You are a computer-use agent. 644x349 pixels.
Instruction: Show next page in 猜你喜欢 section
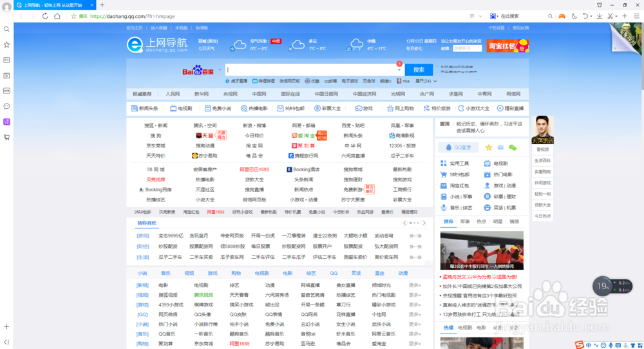[x=424, y=223]
